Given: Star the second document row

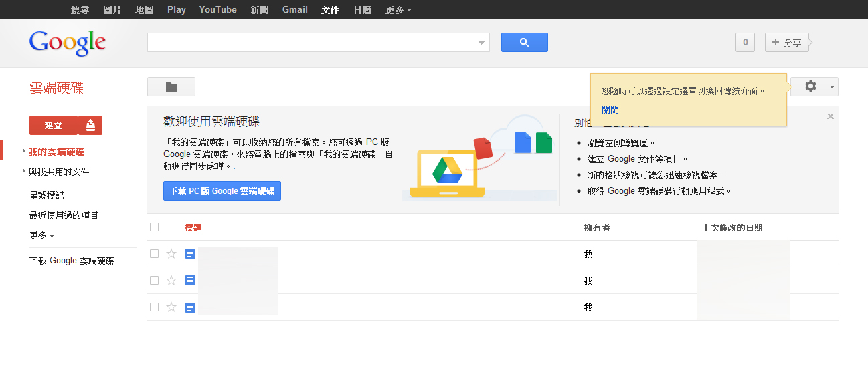Looking at the screenshot, I should point(171,281).
